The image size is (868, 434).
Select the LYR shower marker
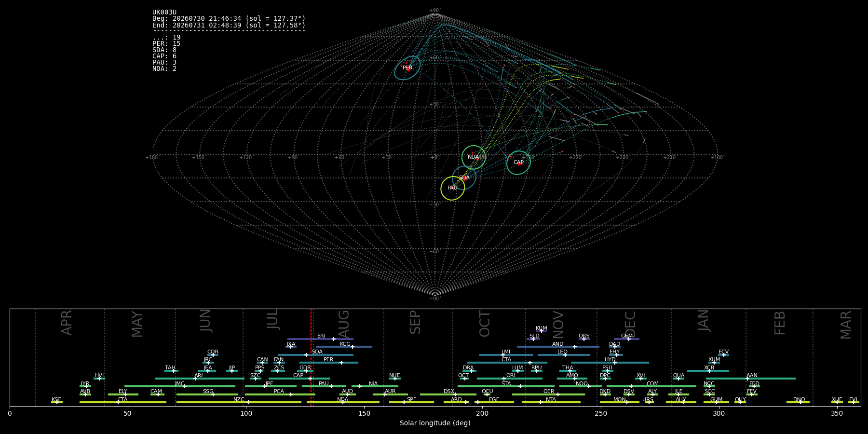[x=86, y=386]
